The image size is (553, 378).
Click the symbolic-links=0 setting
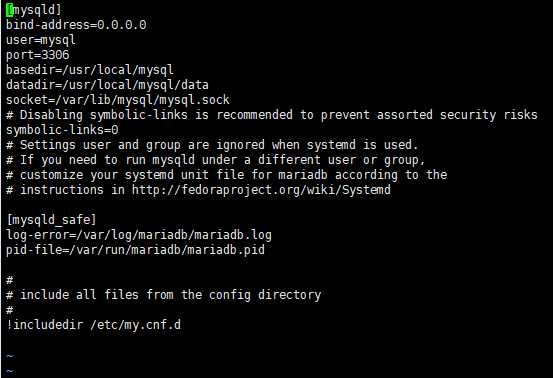[x=62, y=130]
